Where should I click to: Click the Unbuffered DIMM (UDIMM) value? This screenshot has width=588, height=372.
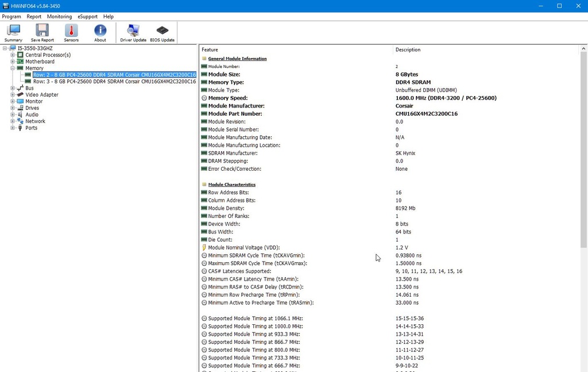pos(426,90)
